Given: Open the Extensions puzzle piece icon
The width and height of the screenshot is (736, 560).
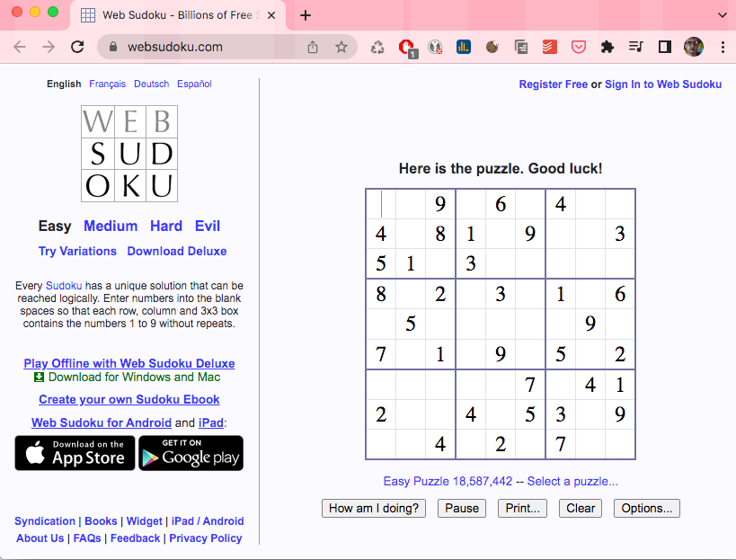Looking at the screenshot, I should point(607,47).
